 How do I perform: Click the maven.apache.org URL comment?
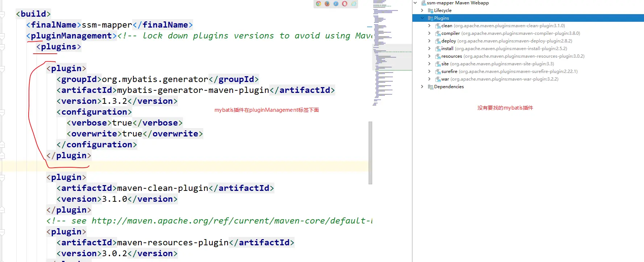(209, 221)
